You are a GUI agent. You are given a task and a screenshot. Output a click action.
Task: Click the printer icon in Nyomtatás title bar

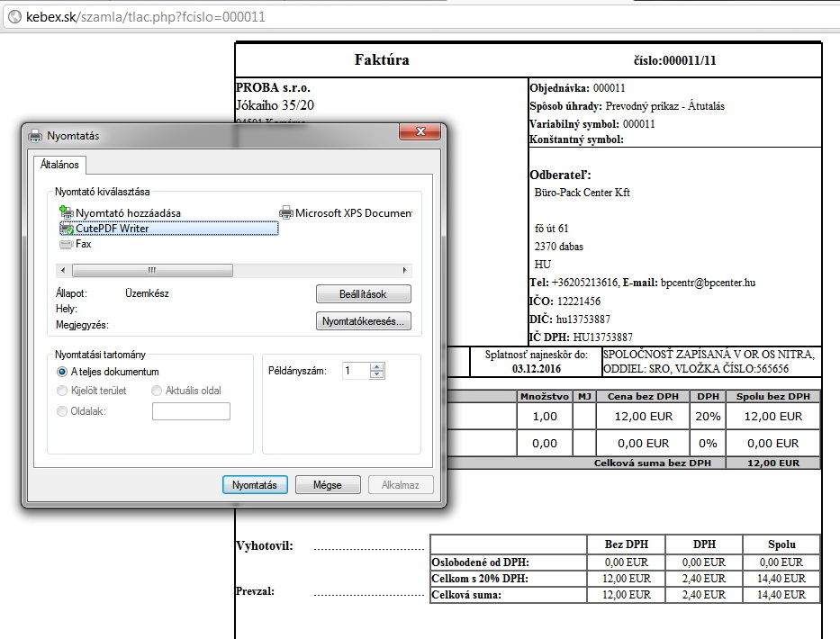point(35,136)
